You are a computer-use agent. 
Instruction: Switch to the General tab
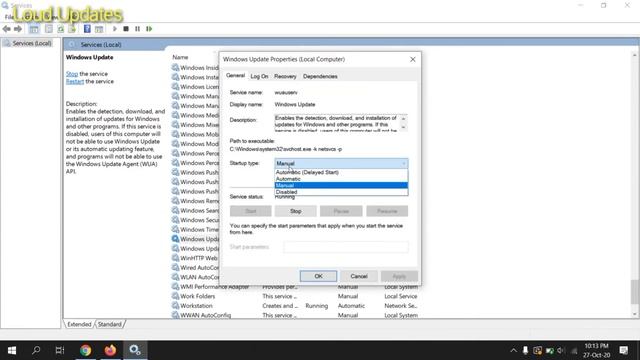(x=236, y=76)
